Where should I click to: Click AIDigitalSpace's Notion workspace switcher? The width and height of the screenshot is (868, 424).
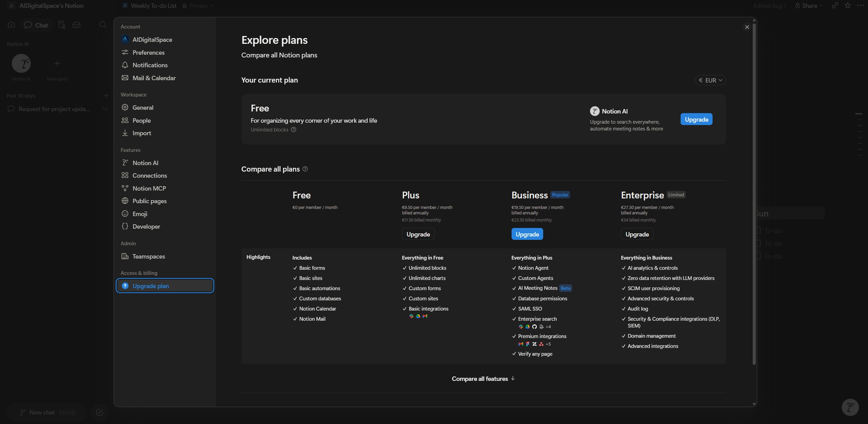pyautogui.click(x=46, y=6)
